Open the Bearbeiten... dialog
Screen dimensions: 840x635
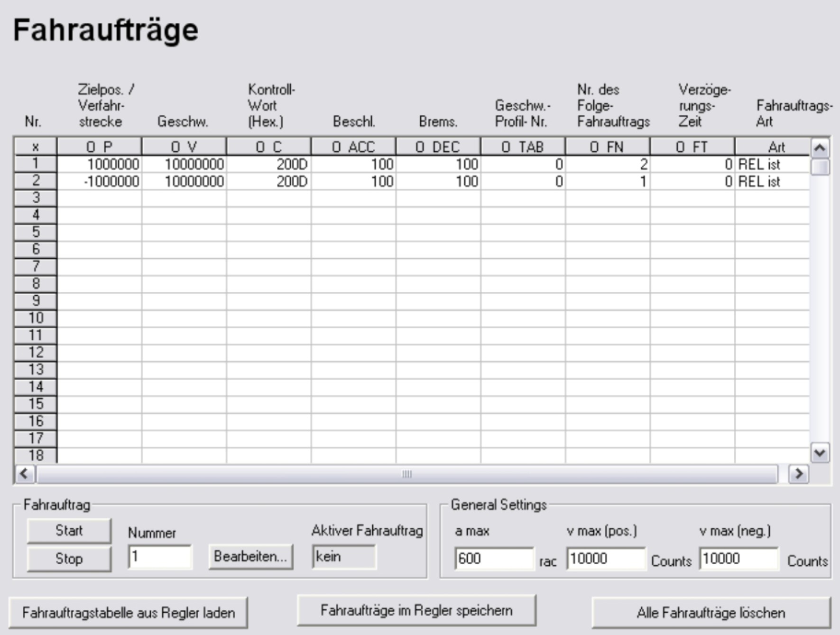pyautogui.click(x=250, y=556)
